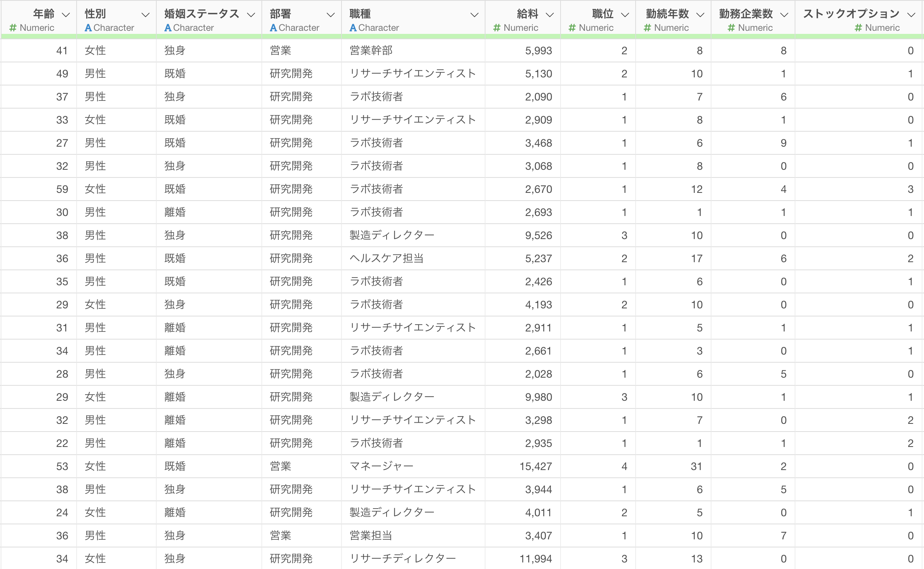
Task: Click the Character type icon under 職種
Action: click(353, 28)
